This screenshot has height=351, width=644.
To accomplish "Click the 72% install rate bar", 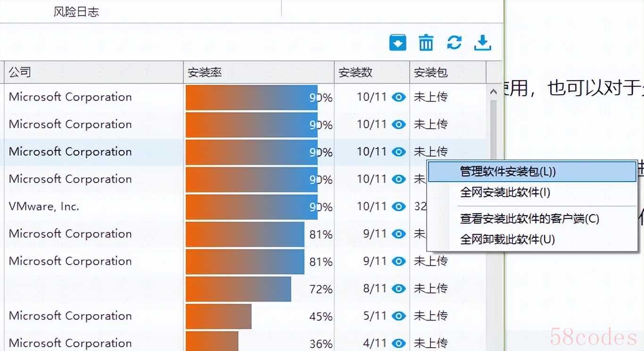I will point(239,289).
